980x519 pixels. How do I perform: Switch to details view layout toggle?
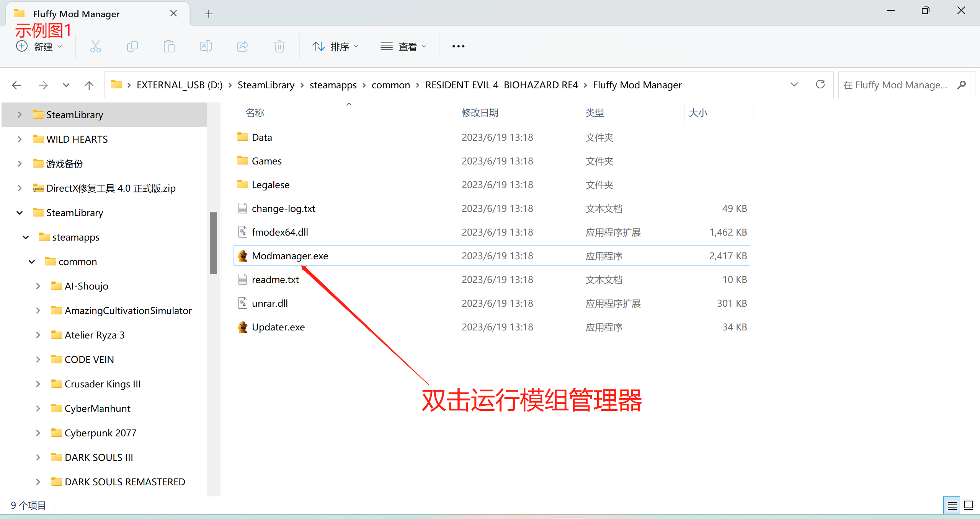point(952,506)
